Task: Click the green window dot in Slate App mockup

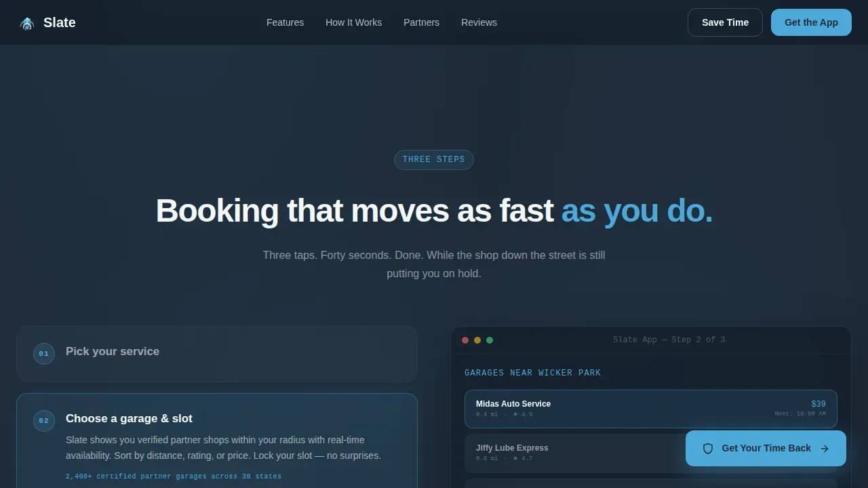Action: (x=490, y=340)
